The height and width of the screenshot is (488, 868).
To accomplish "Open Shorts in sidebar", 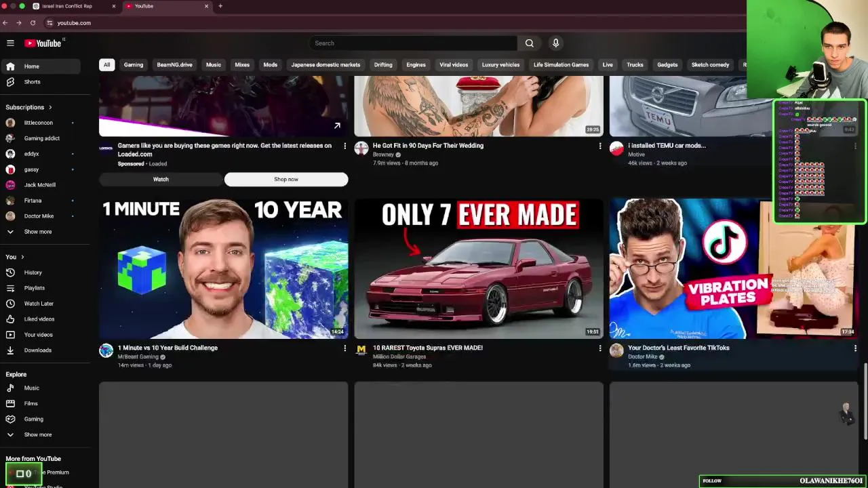I will click(41, 82).
